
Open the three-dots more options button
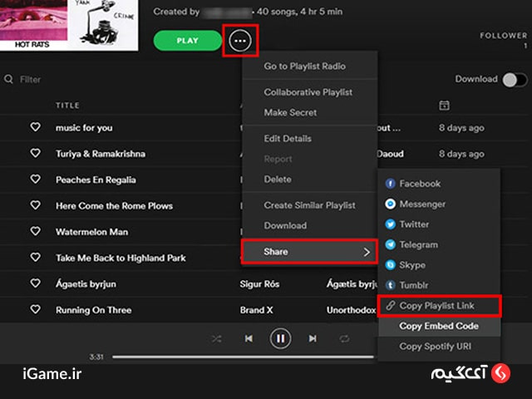pos(240,41)
